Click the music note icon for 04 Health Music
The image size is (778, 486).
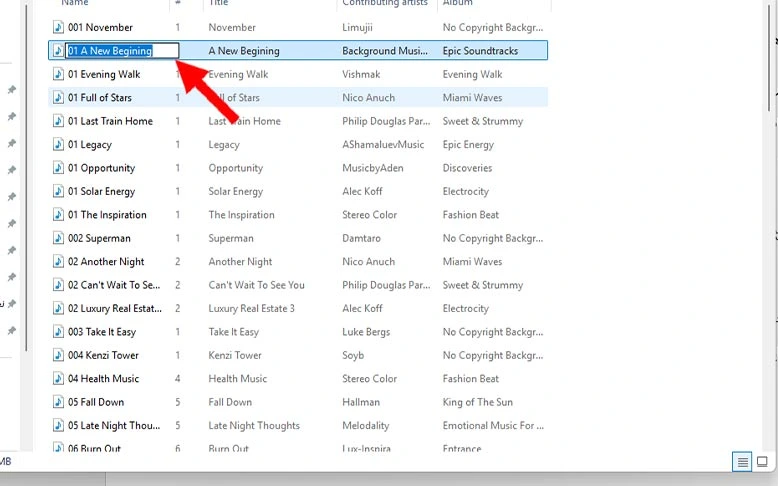point(58,379)
